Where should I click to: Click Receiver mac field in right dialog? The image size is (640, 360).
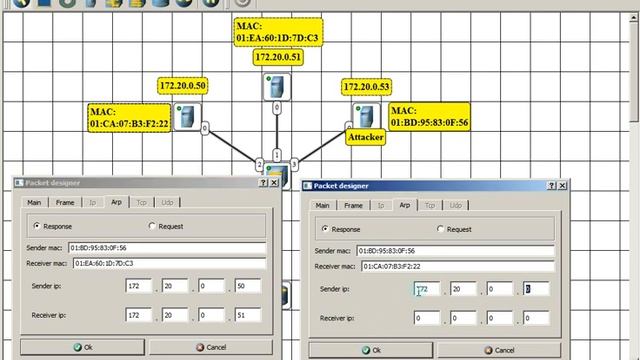458,266
